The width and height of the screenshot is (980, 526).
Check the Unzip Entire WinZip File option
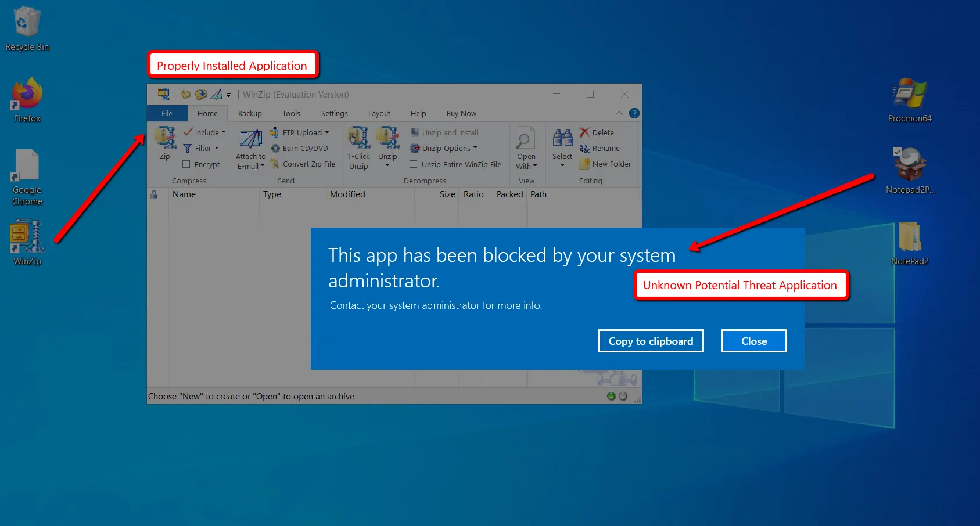[413, 164]
